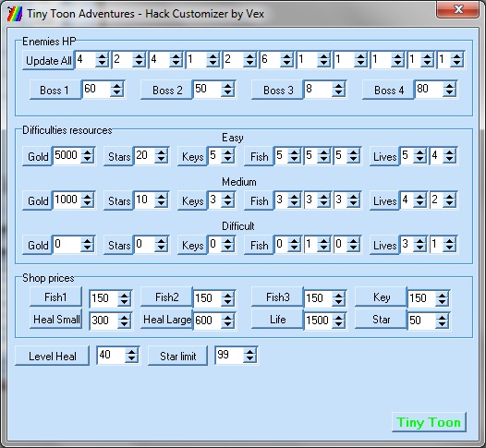Click the Level Heal button
This screenshot has width=486, height=448.
click(52, 356)
